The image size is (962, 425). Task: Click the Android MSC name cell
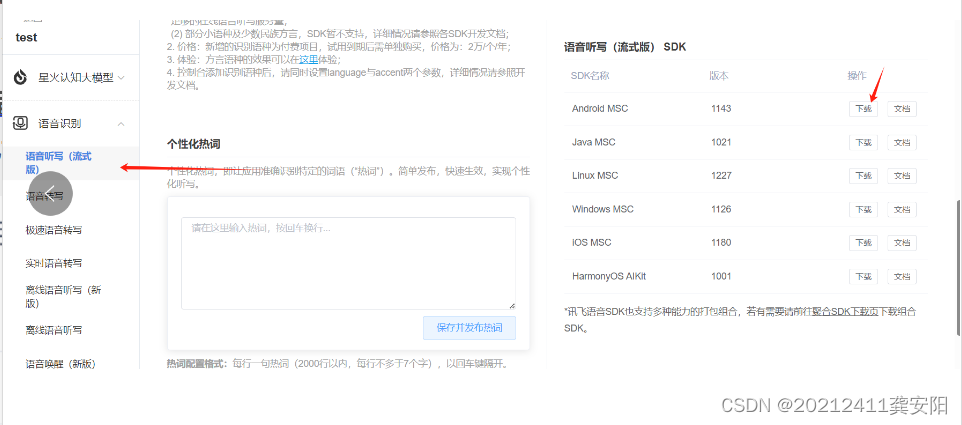(x=600, y=109)
